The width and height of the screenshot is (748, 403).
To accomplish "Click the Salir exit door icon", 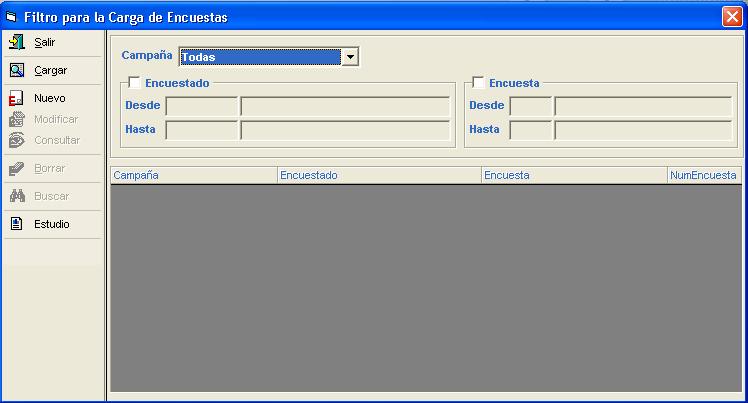I will pyautogui.click(x=17, y=42).
